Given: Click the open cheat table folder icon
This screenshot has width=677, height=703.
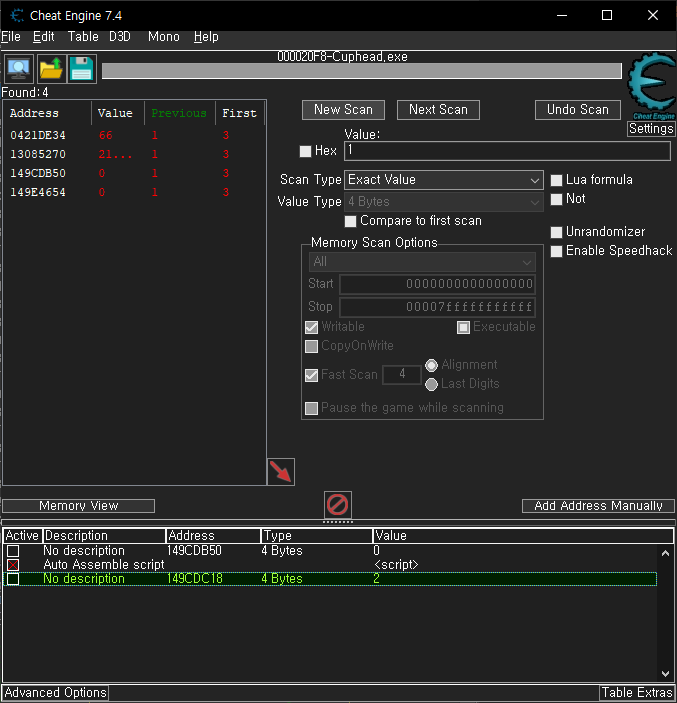Looking at the screenshot, I should pyautogui.click(x=51, y=69).
